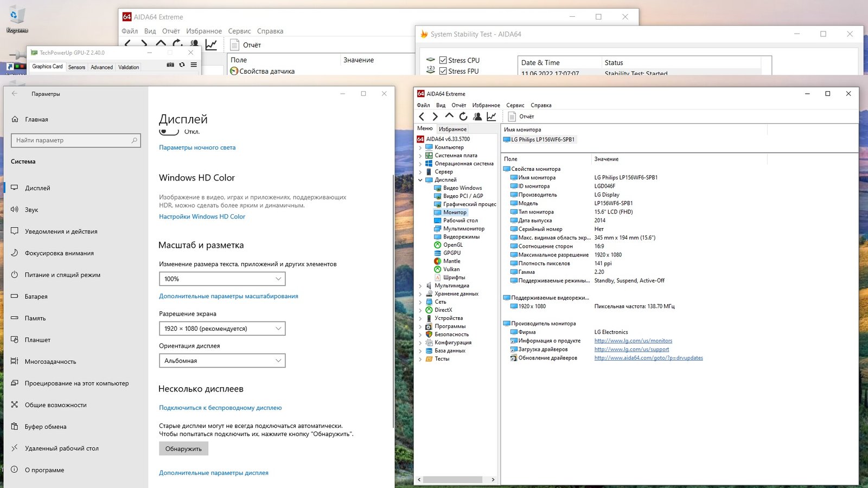Image resolution: width=868 pixels, height=488 pixels.
Task: Click refresh icon in front AIDA64 window toolbar
Action: coord(463,117)
